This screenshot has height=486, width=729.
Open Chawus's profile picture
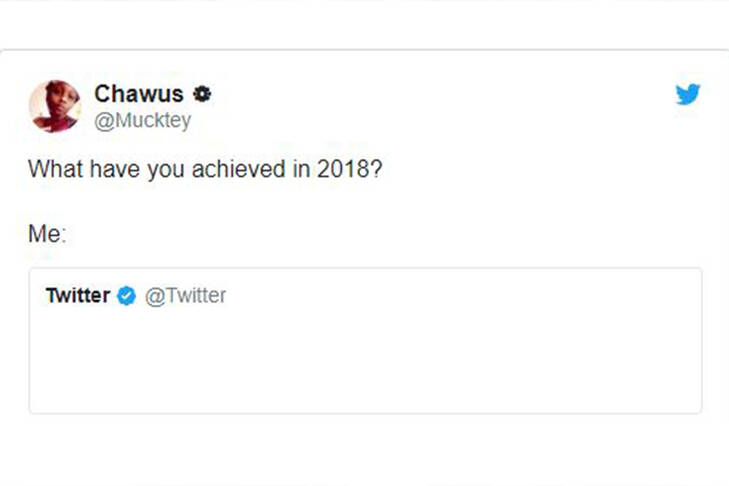coord(55,107)
